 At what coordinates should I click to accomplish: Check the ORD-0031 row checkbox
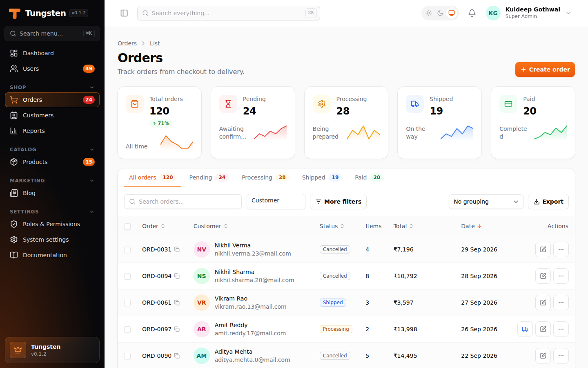pyautogui.click(x=127, y=250)
